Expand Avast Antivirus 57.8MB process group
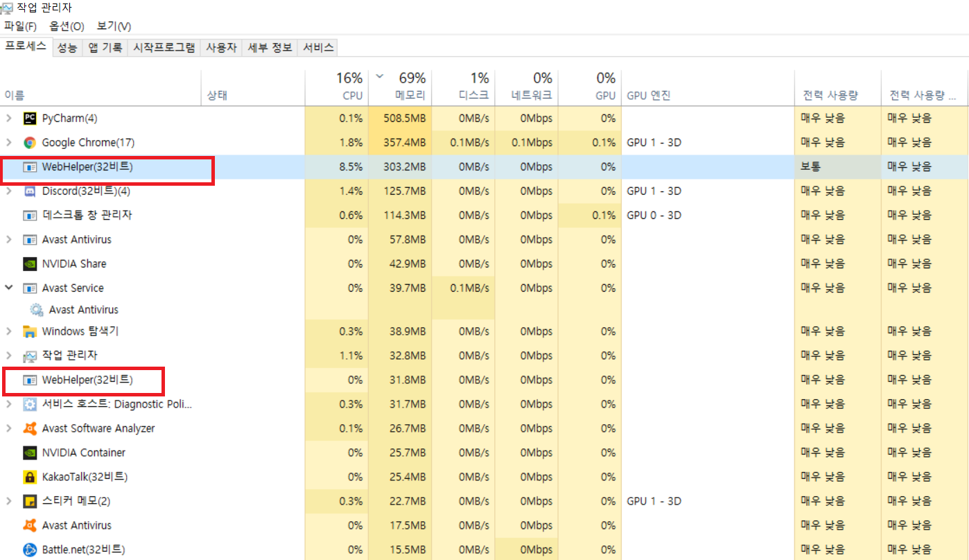Viewport: 969px width, 560px height. coord(9,240)
